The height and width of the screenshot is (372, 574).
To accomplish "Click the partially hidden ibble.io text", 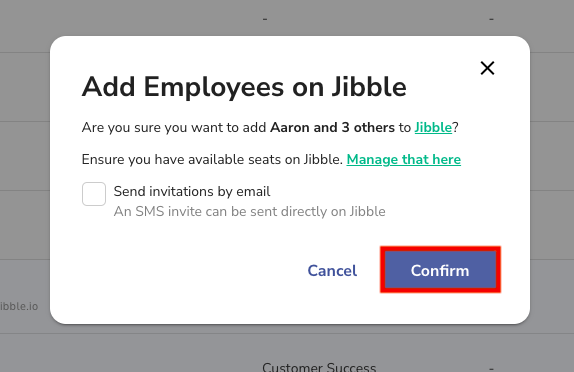I will [x=19, y=306].
